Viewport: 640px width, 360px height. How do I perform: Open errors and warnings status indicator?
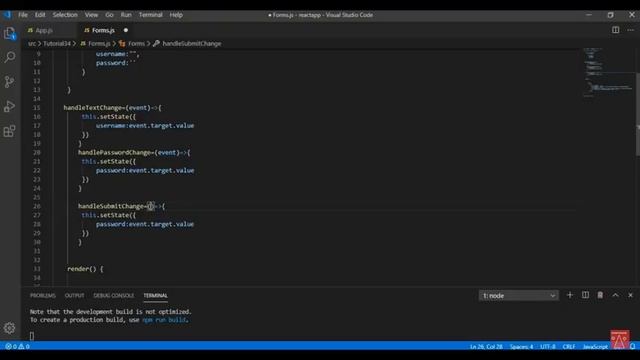point(17,347)
